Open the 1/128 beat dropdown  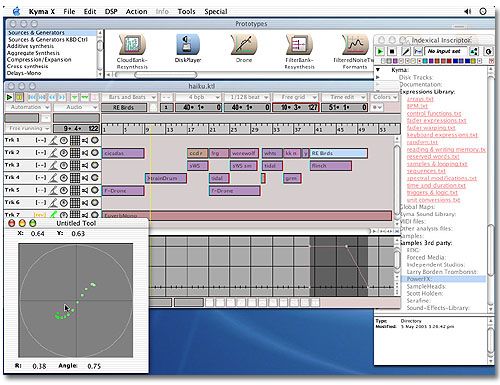pos(246,97)
